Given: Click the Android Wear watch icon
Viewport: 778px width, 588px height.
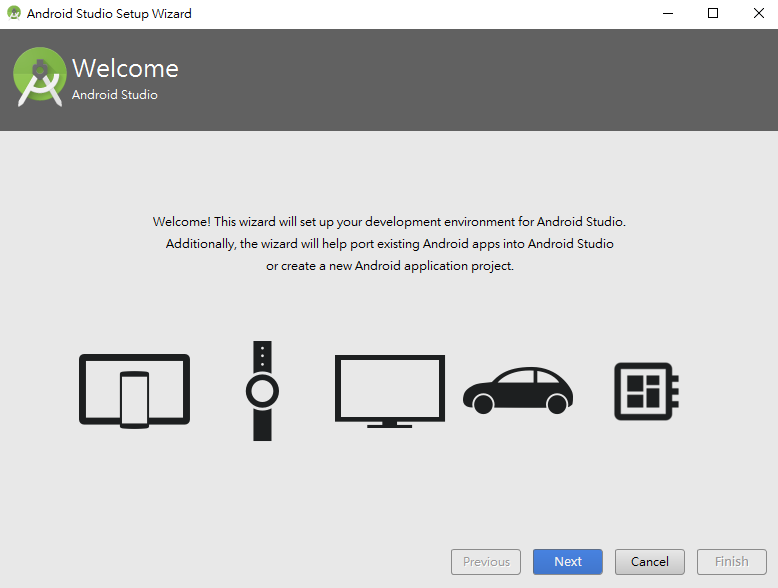Looking at the screenshot, I should pos(262,391).
